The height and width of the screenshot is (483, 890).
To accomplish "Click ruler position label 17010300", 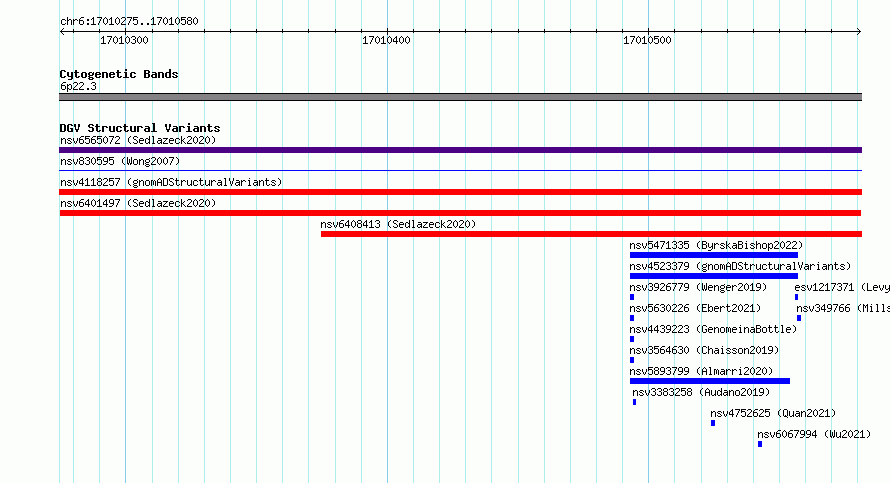I will (124, 40).
